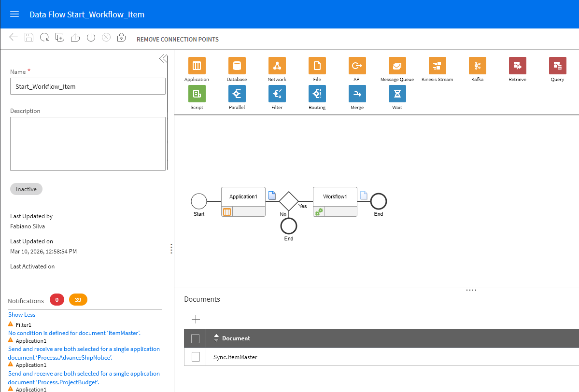
Task: Click the Description text area
Action: (x=88, y=144)
